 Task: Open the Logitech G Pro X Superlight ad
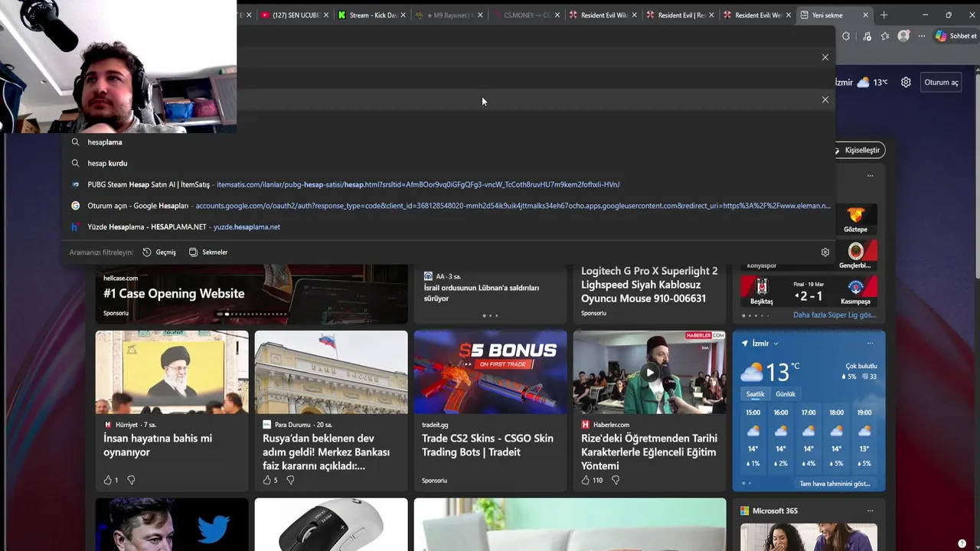(649, 293)
